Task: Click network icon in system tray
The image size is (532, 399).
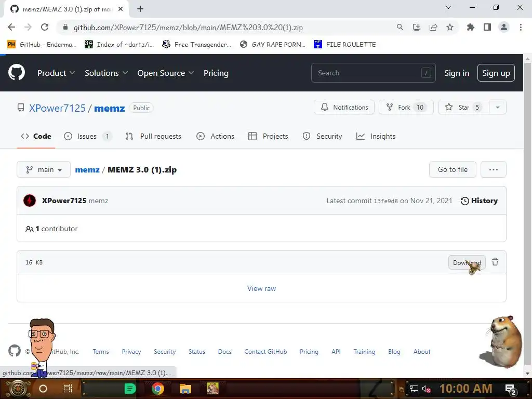Action: click(414, 389)
